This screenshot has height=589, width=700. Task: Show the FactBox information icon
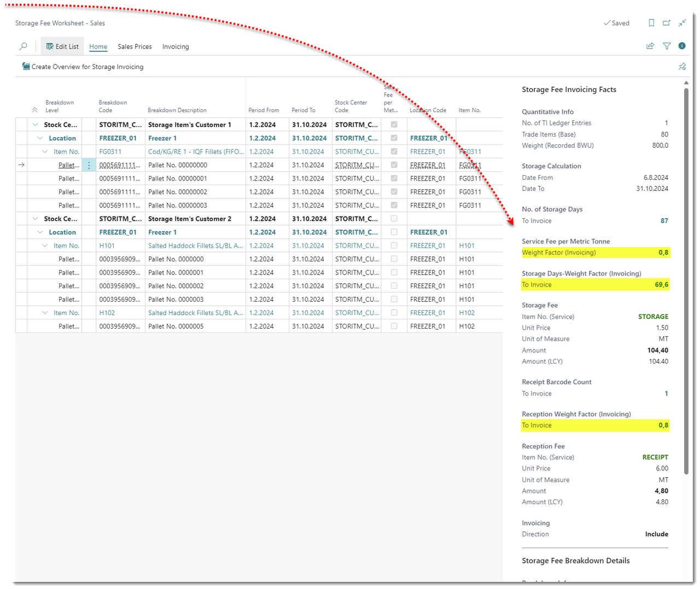(x=682, y=46)
